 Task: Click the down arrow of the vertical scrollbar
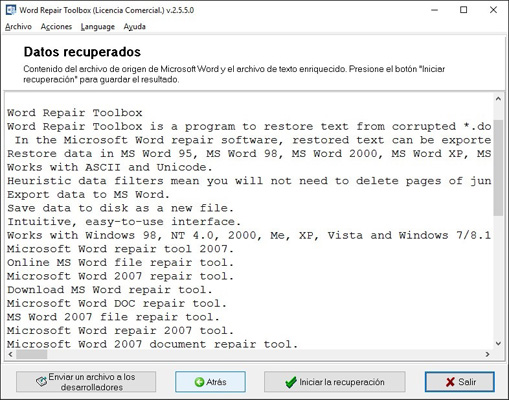498,344
